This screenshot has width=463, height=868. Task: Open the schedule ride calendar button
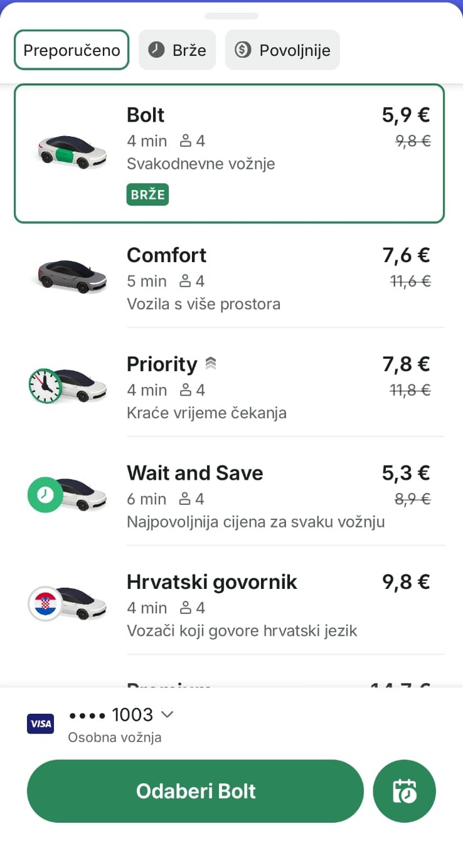point(405,791)
